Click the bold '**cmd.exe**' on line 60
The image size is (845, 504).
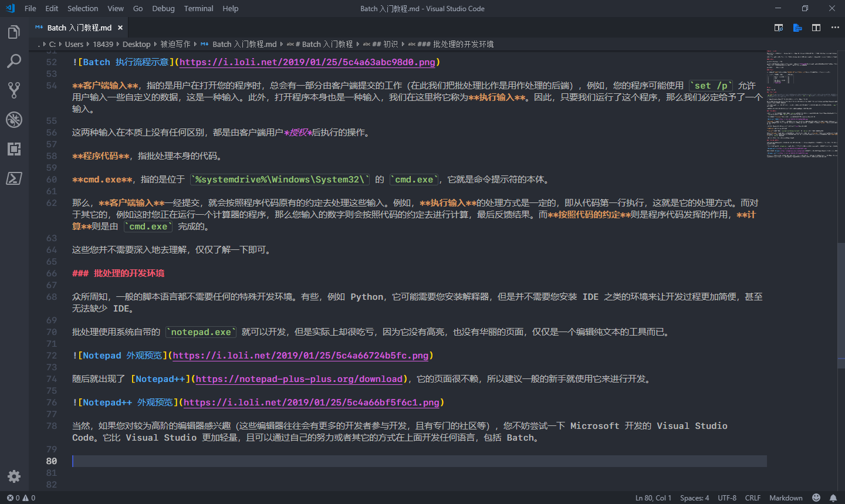coord(102,180)
